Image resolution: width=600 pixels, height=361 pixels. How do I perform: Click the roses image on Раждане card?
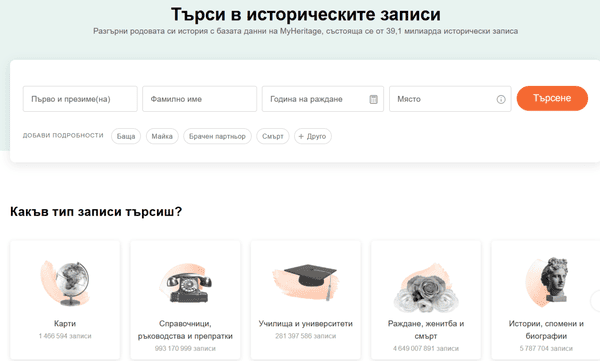coord(426,287)
